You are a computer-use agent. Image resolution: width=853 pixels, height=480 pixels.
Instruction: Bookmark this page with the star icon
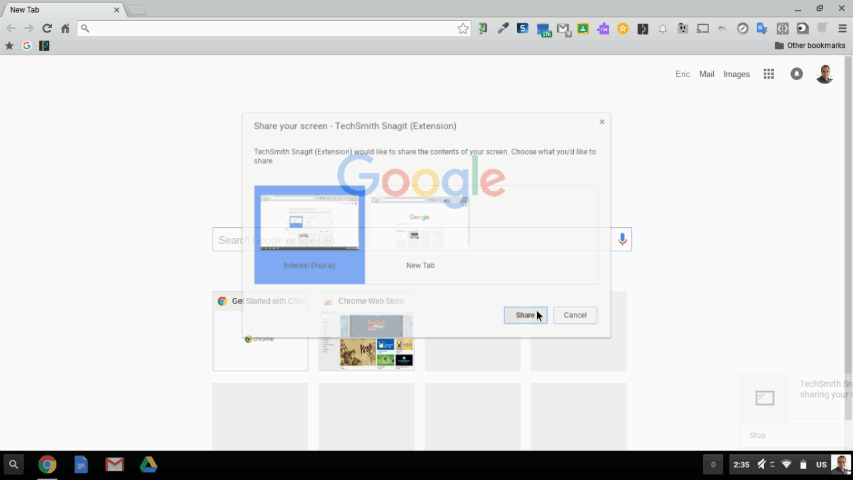click(463, 29)
